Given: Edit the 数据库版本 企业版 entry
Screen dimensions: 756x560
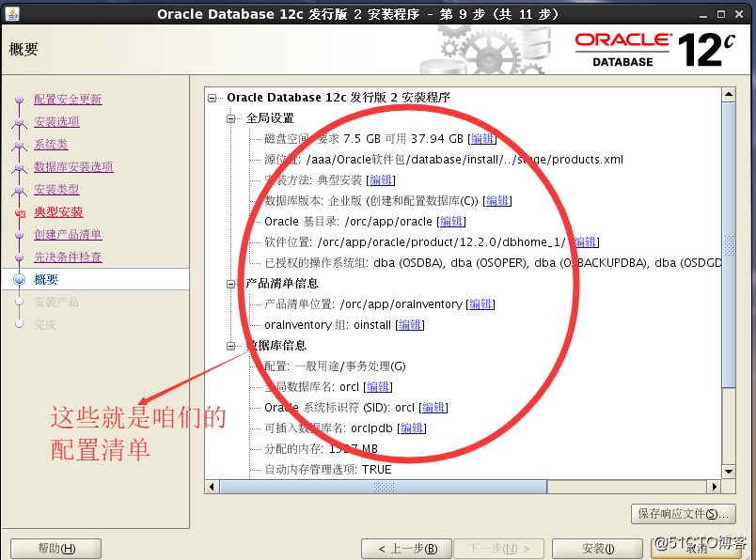Looking at the screenshot, I should (x=497, y=201).
